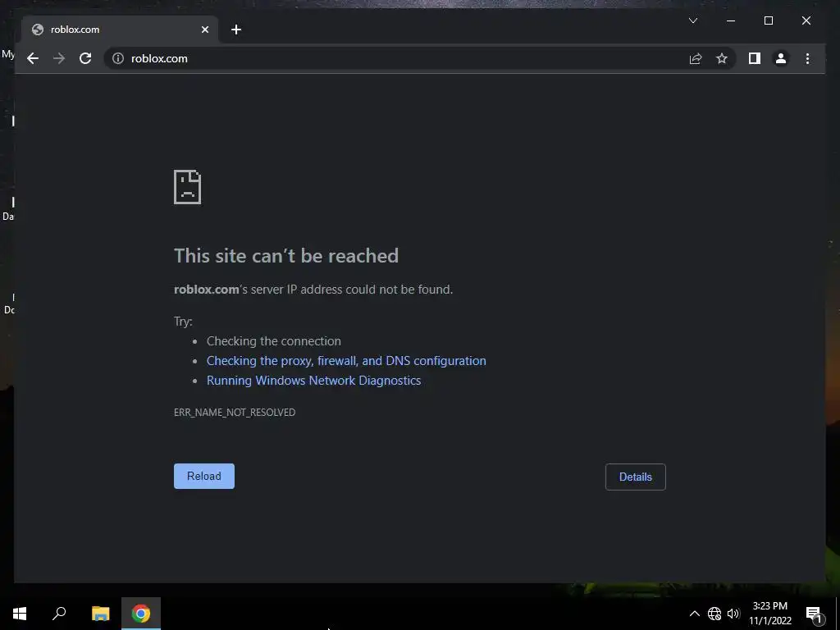Open the volume tray icon
The image size is (840, 630).
tap(733, 614)
